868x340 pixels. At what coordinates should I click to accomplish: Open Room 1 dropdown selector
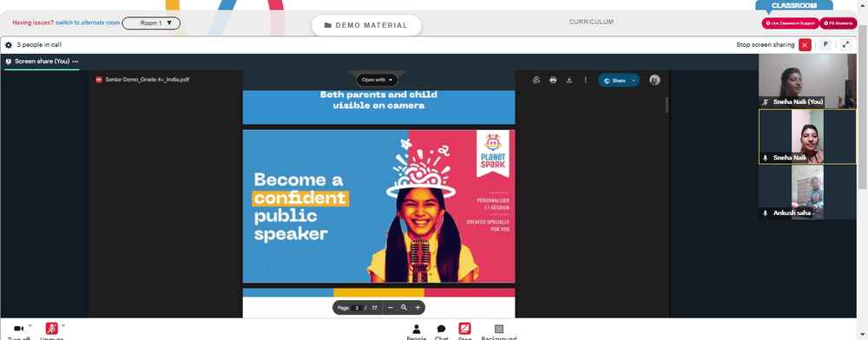pyautogui.click(x=151, y=23)
